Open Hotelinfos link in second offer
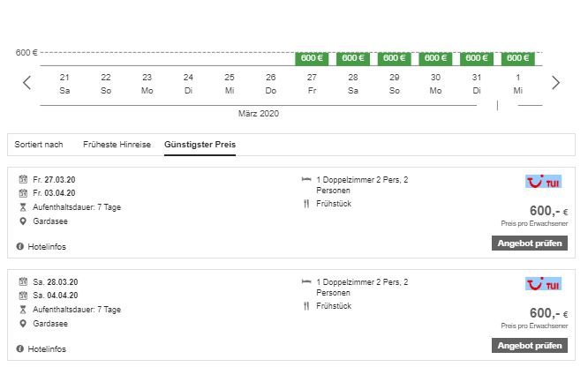This screenshot has width=588, height=367. [x=47, y=349]
